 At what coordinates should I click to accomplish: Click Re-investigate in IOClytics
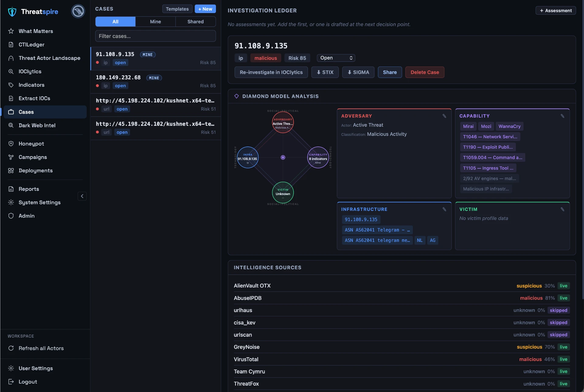[271, 72]
